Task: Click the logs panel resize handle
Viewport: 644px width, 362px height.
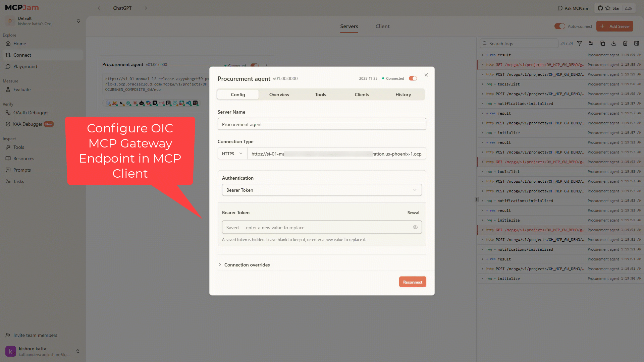Action: pos(476,199)
